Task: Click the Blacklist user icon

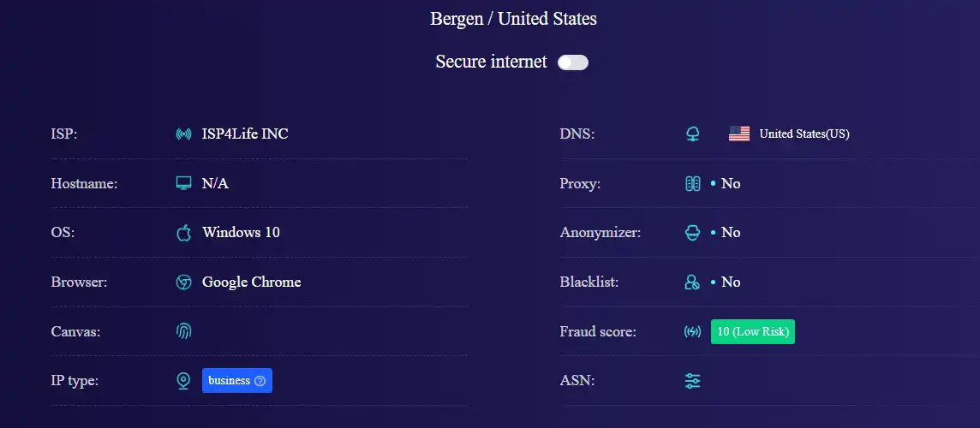Action: coord(692,282)
